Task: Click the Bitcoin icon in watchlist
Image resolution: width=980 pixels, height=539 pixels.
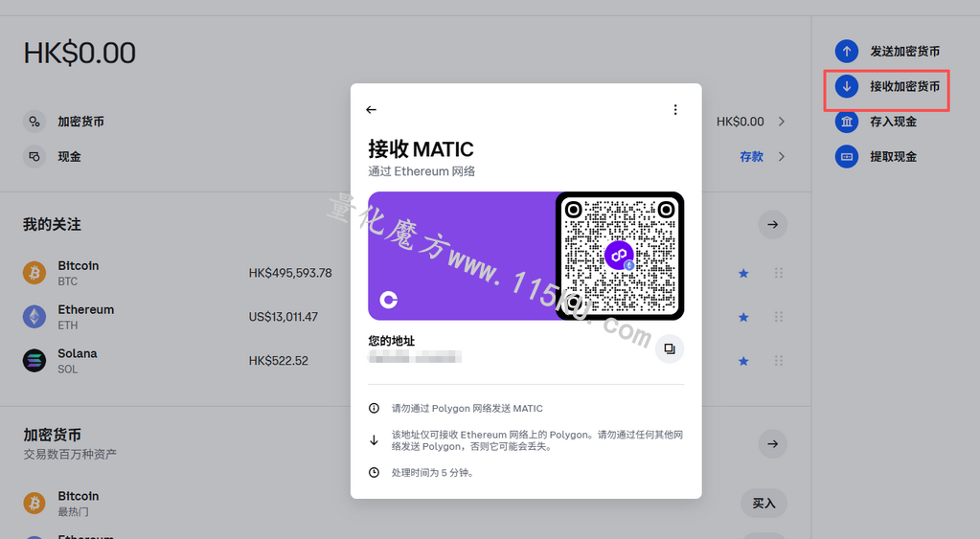Action: click(x=34, y=273)
